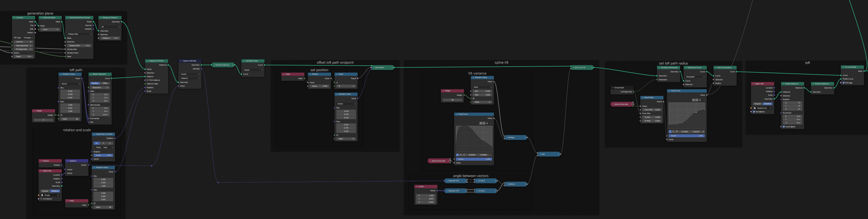The width and height of the screenshot is (868, 219).
Task: Select the Z axis on Align Euler to Vector
Action: coord(110,143)
